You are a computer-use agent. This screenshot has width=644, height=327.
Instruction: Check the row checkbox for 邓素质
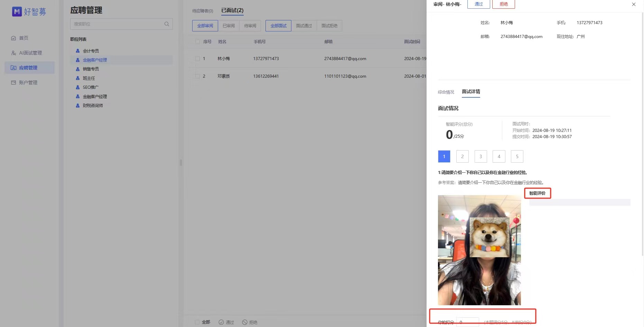[x=197, y=76]
